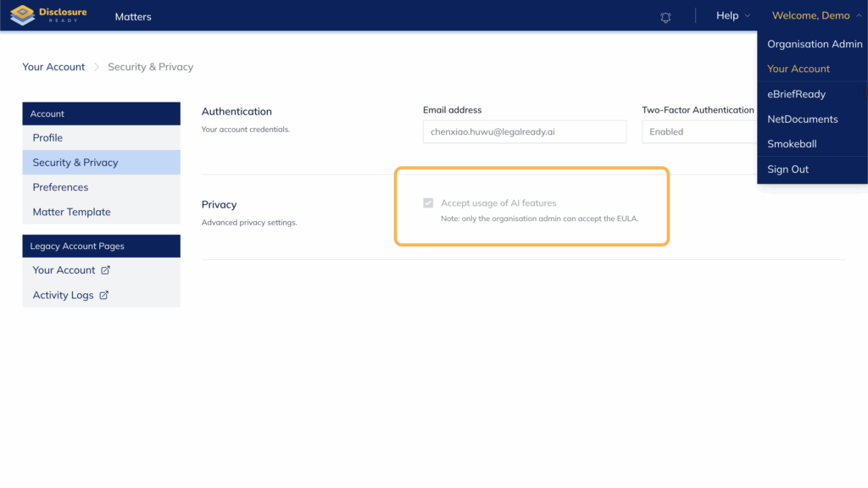This screenshot has width=868, height=488.
Task: Toggle Accept usage of AI features checkbox
Action: click(x=428, y=203)
